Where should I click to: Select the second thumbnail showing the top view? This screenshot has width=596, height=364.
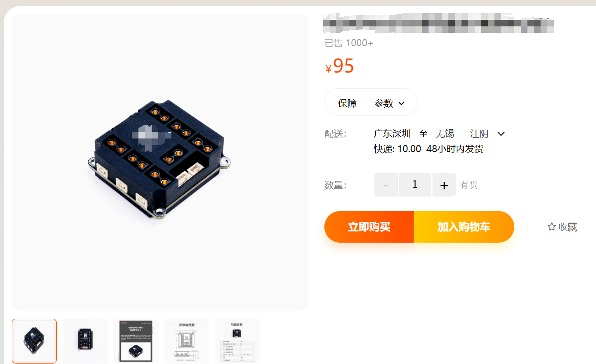(85, 341)
